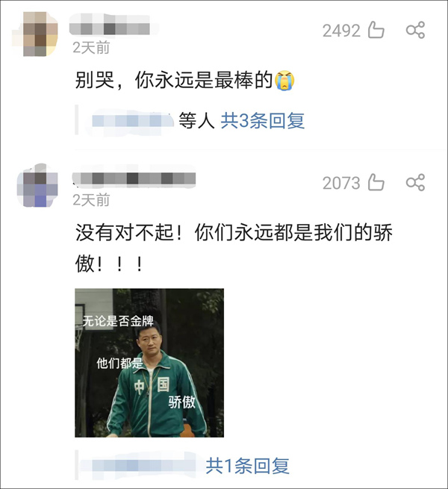Like the comment with 2492 likes

pos(376,30)
